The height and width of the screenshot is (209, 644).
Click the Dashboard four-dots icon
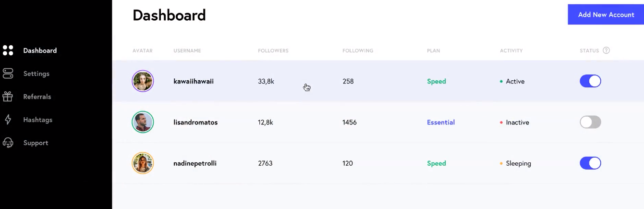click(8, 50)
